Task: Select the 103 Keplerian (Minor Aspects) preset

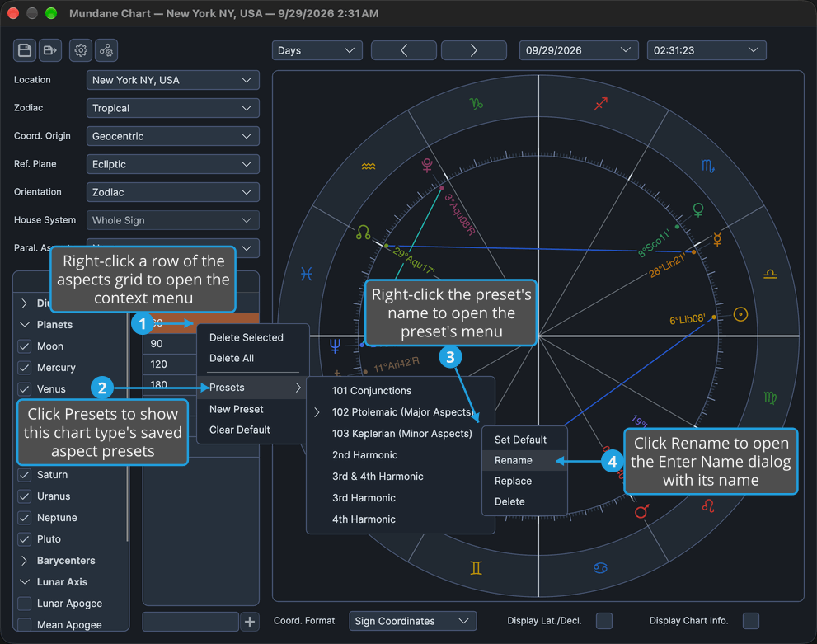Action: (x=400, y=434)
